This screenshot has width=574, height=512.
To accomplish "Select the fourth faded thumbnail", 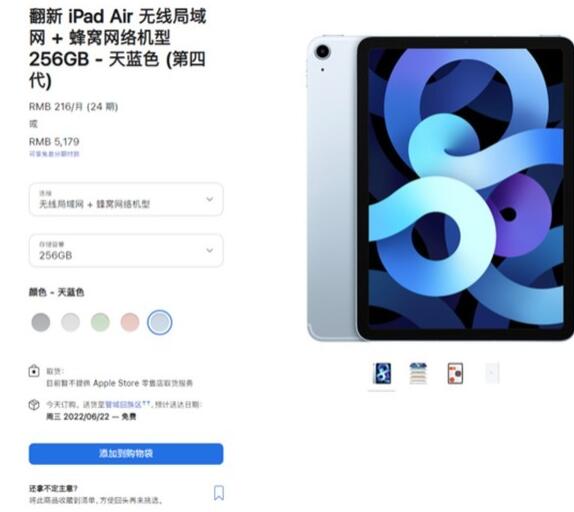I will 492,373.
